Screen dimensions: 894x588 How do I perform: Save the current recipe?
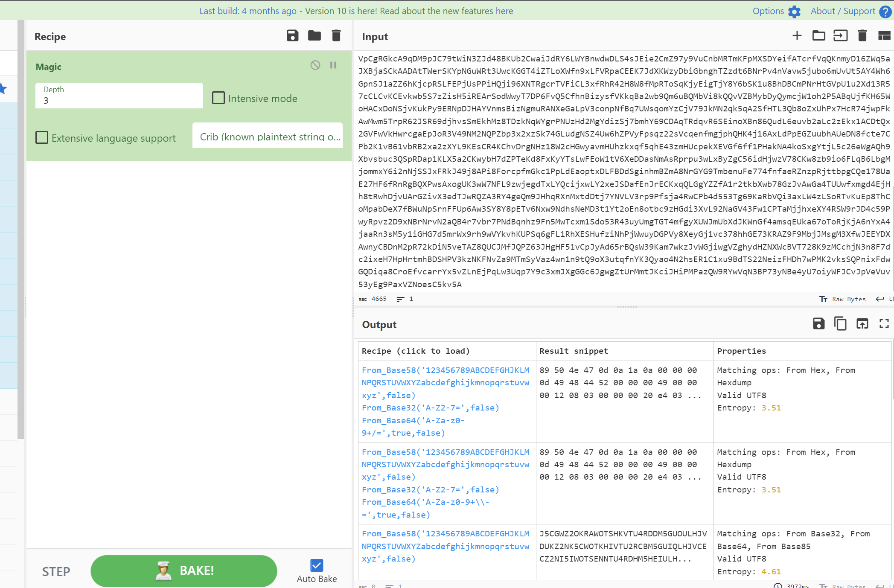point(292,36)
